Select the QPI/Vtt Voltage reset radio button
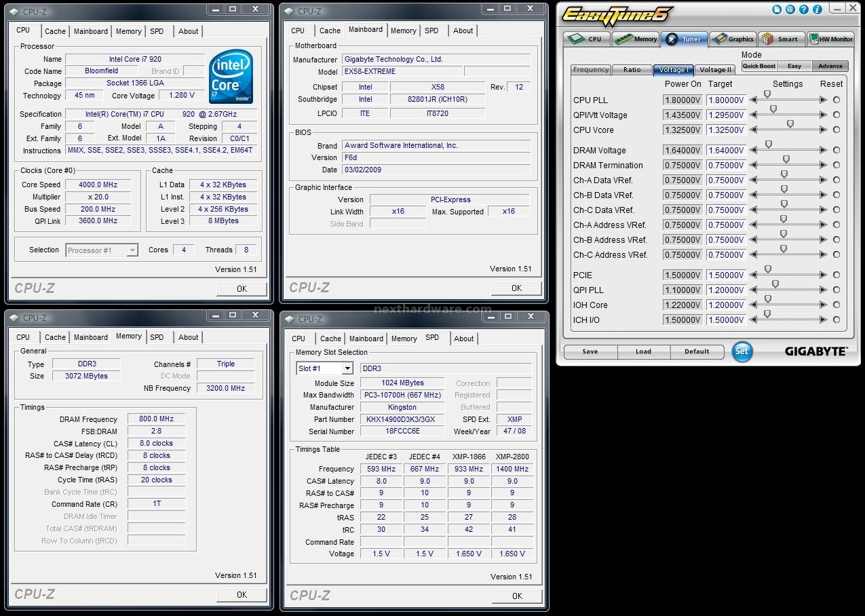Viewport: 865px width, 616px height. click(x=837, y=115)
